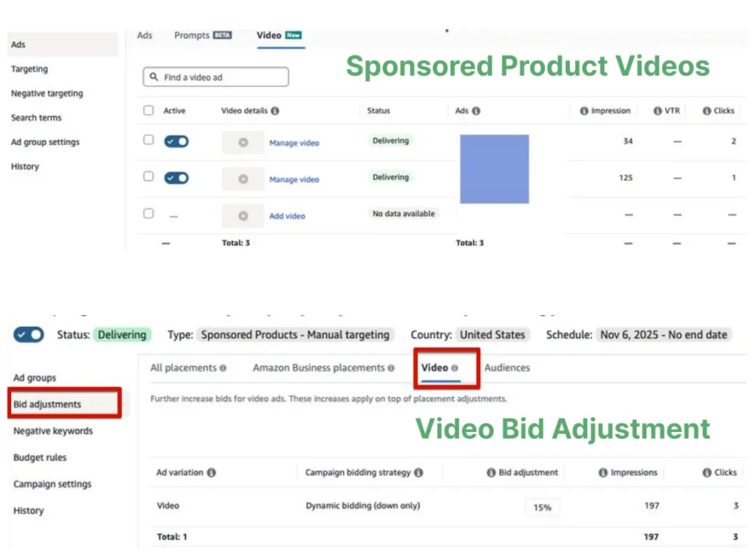
Task: Click Manage video link in 34-impression row
Action: point(294,143)
